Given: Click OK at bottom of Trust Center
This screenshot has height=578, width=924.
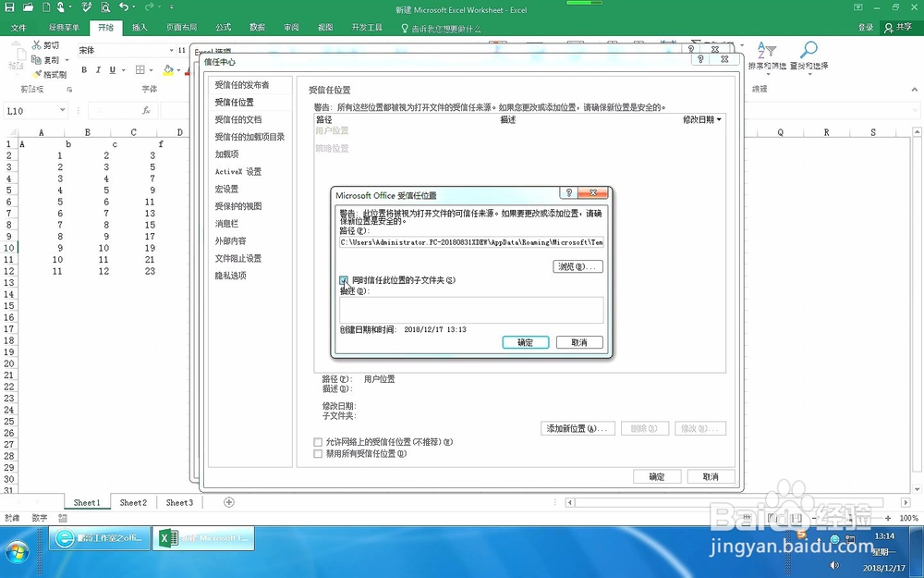Looking at the screenshot, I should coord(657,476).
